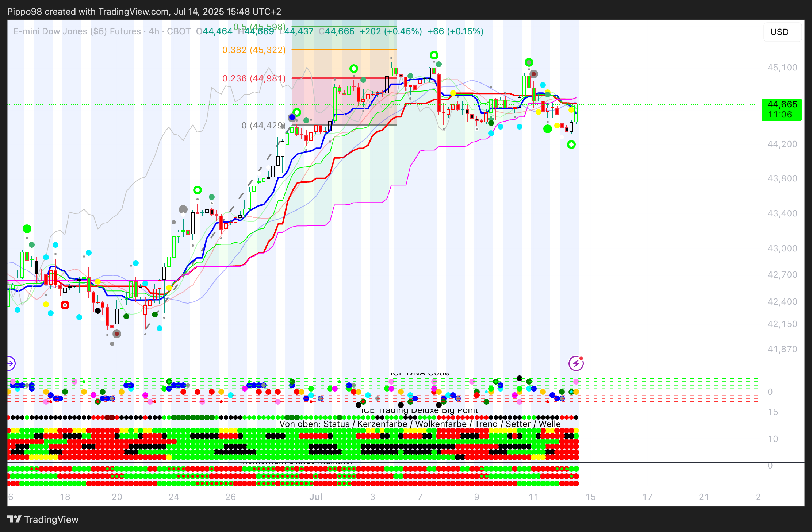The height and width of the screenshot is (532, 812).
Task: Click the TradingView logo at bottom left
Action: click(43, 519)
